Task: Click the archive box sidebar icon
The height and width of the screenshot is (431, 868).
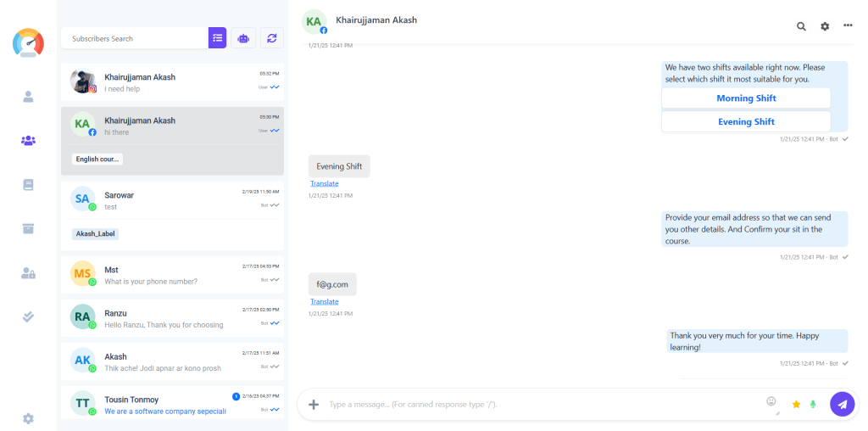Action: point(28,229)
